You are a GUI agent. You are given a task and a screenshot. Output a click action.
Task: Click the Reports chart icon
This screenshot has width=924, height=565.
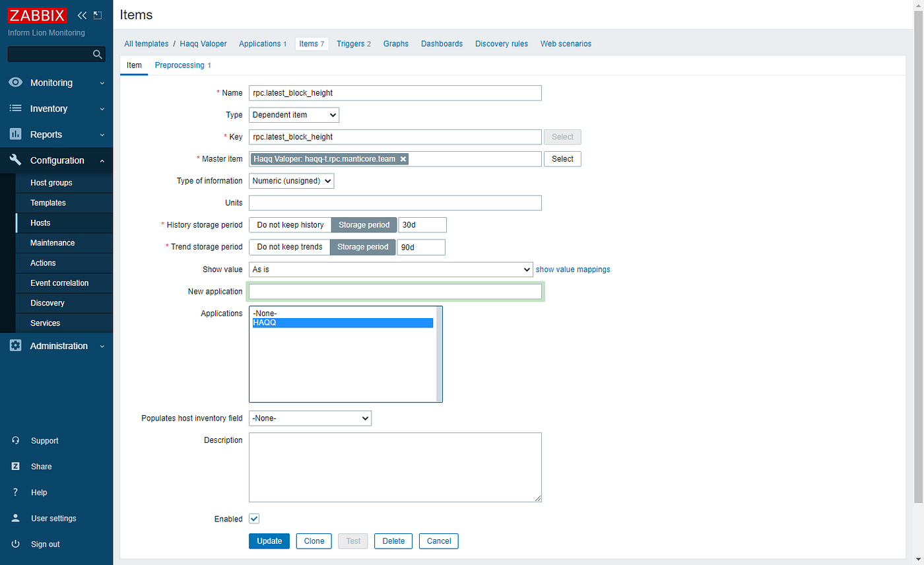point(16,134)
